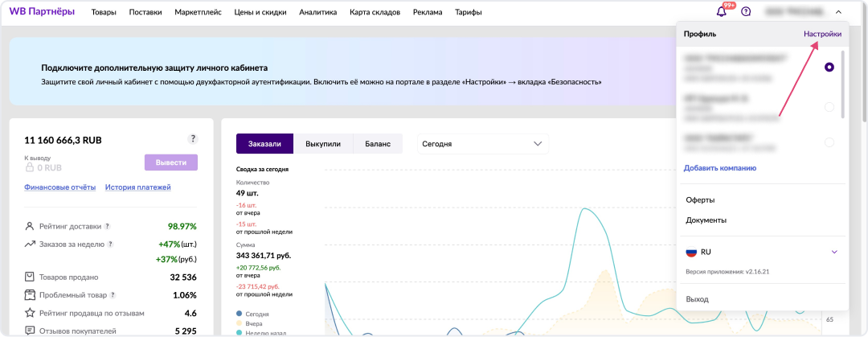Image resolution: width=868 pixels, height=337 pixels.
Task: Click the star icon for Рейтинг продавца
Action: pos(30,312)
